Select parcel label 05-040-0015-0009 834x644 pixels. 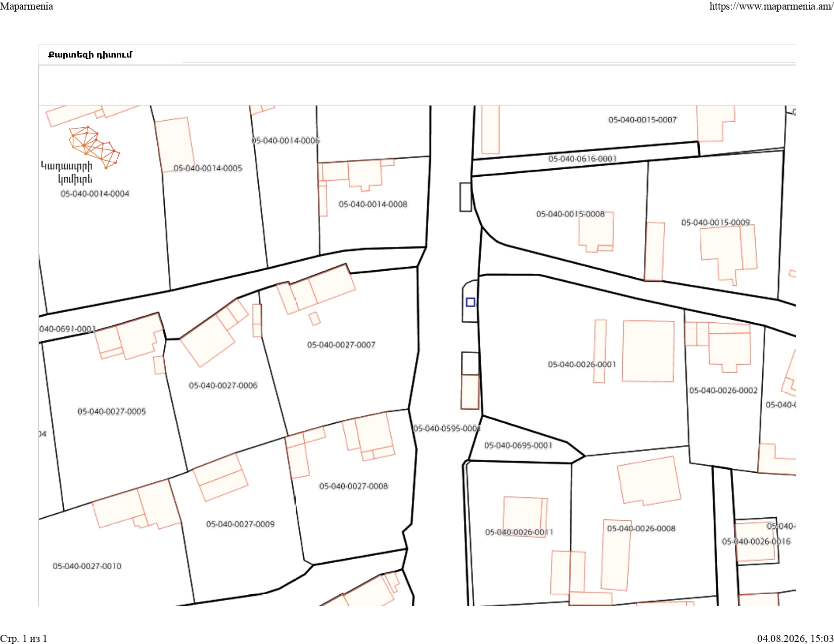tap(716, 222)
